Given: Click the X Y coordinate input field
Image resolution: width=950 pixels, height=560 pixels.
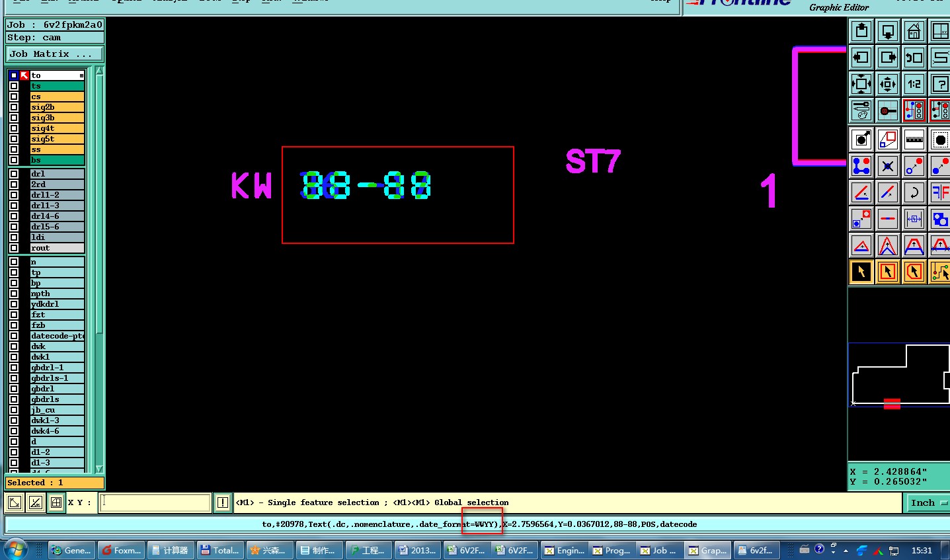Looking at the screenshot, I should click(x=155, y=502).
